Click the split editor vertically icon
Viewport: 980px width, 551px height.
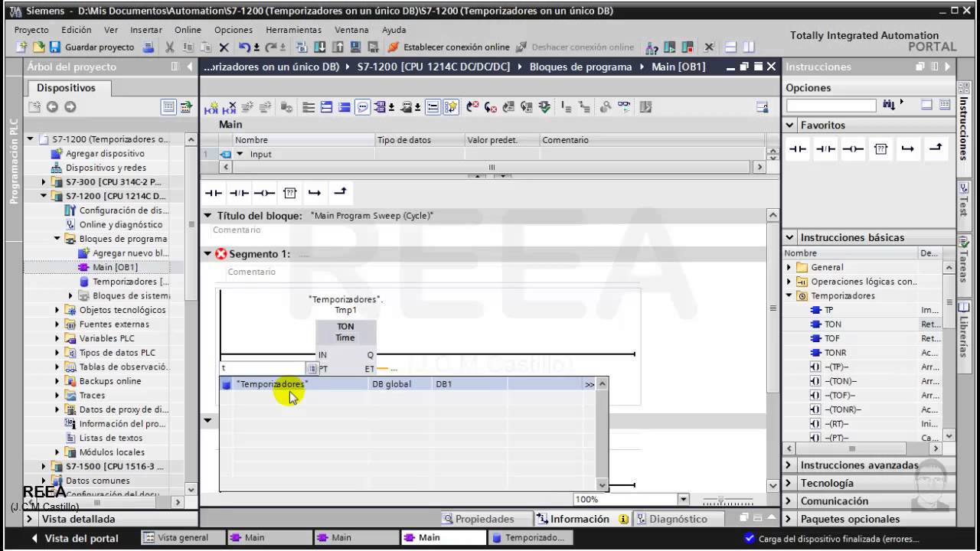748,47
